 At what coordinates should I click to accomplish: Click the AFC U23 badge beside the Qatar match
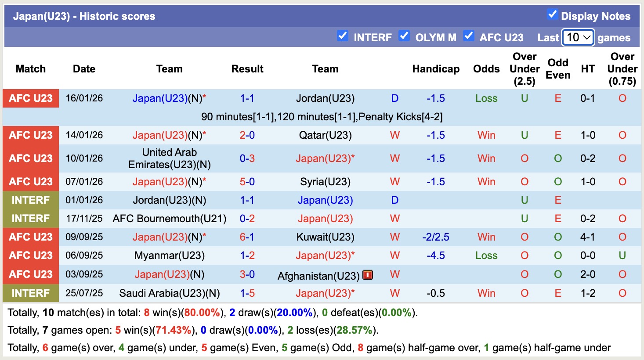30,135
